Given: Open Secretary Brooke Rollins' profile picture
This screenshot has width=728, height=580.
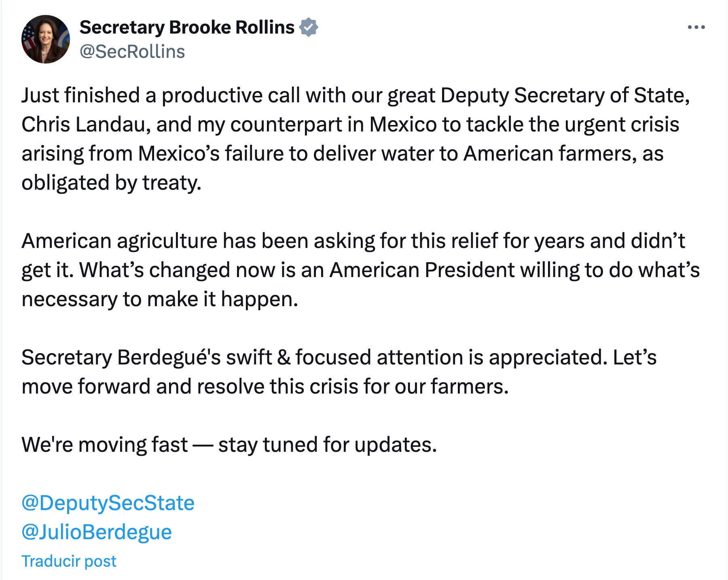Looking at the screenshot, I should click(46, 40).
